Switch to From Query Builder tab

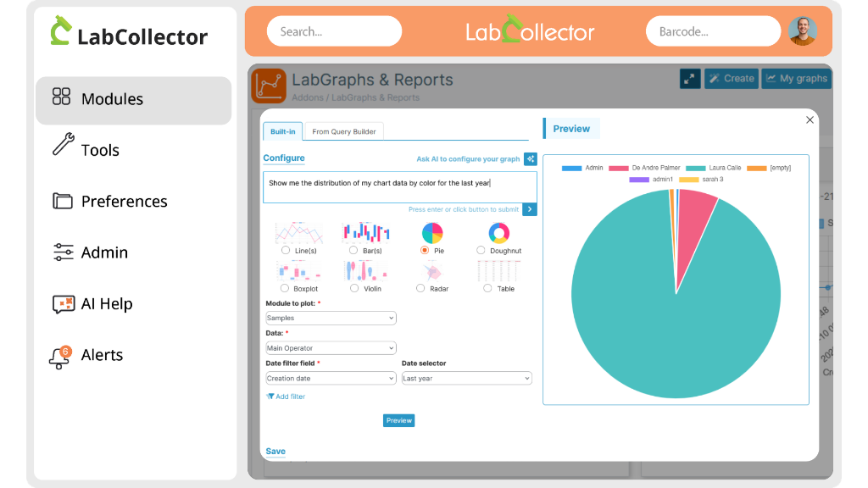tap(344, 131)
